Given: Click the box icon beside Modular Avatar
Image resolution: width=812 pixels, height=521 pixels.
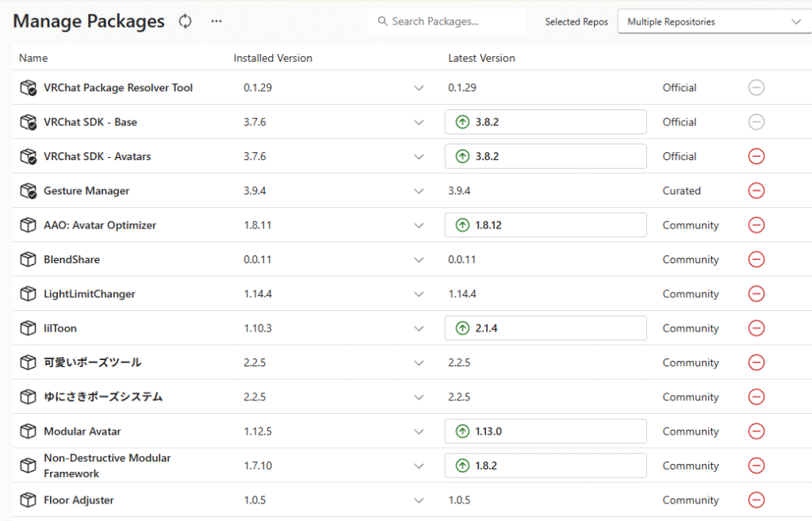Looking at the screenshot, I should click(28, 431).
